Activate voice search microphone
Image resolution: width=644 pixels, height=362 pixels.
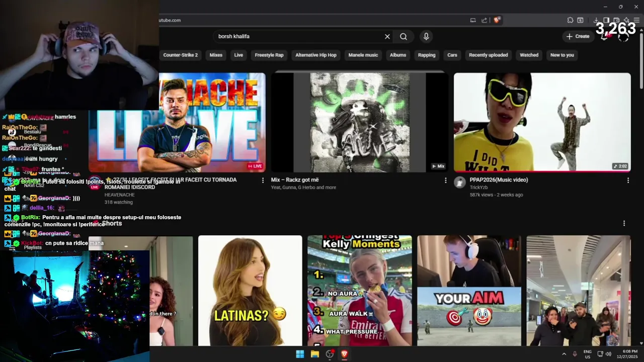pos(426,36)
